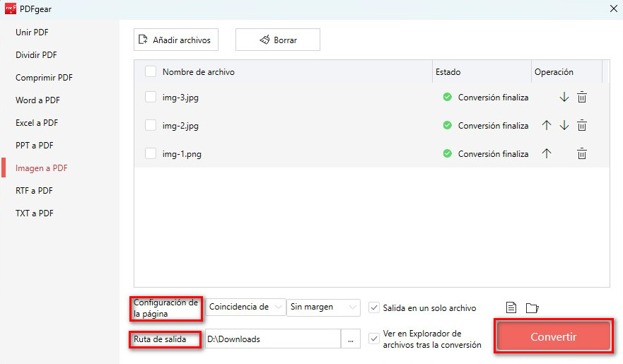This screenshot has height=364, width=623.
Task: Open the output folder icon
Action: point(532,307)
